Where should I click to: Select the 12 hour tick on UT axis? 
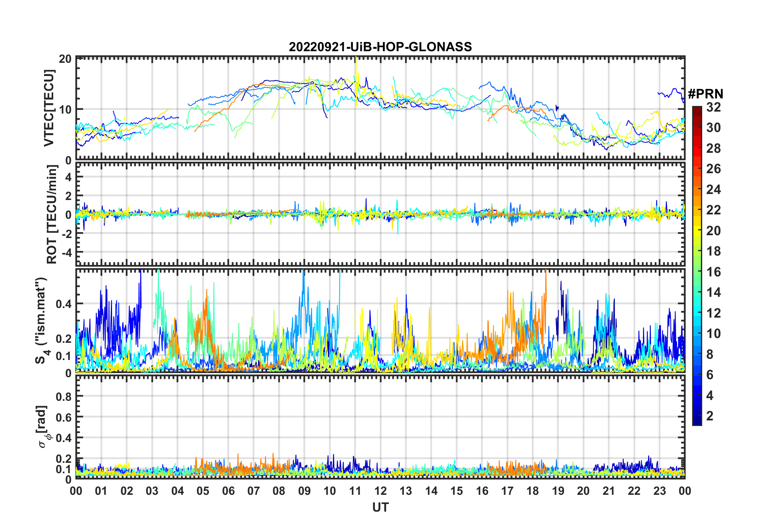pyautogui.click(x=380, y=491)
